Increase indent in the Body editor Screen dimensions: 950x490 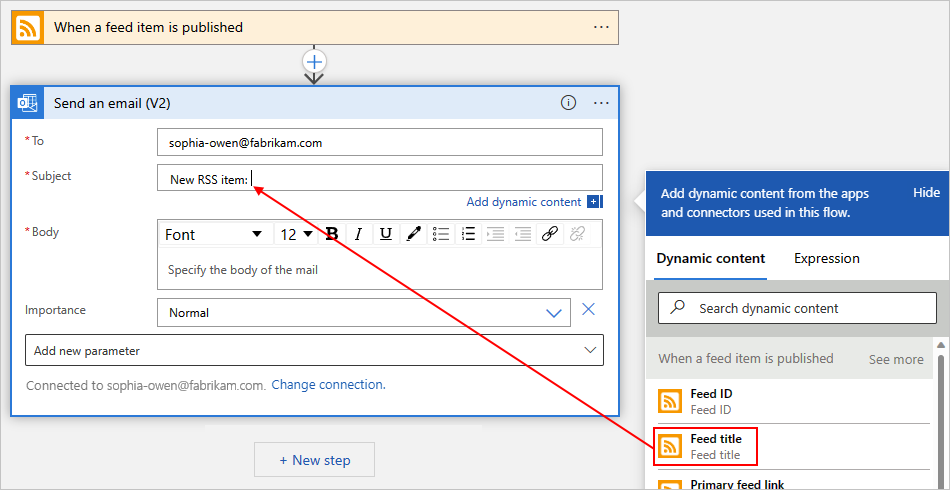[496, 234]
